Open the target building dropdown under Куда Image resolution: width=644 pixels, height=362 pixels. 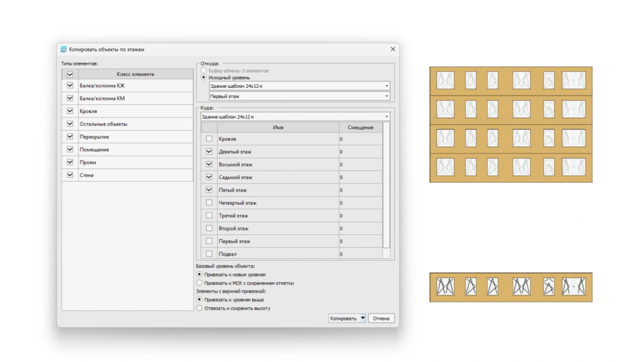386,116
